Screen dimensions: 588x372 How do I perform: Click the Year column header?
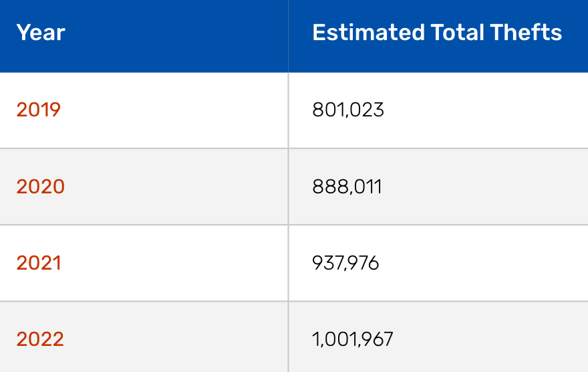tap(41, 33)
